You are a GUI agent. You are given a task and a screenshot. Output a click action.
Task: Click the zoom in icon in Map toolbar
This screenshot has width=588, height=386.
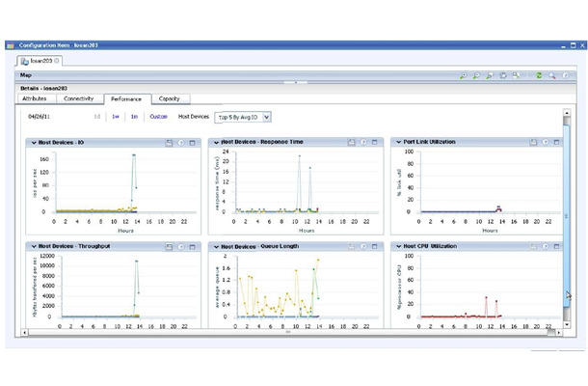point(464,75)
